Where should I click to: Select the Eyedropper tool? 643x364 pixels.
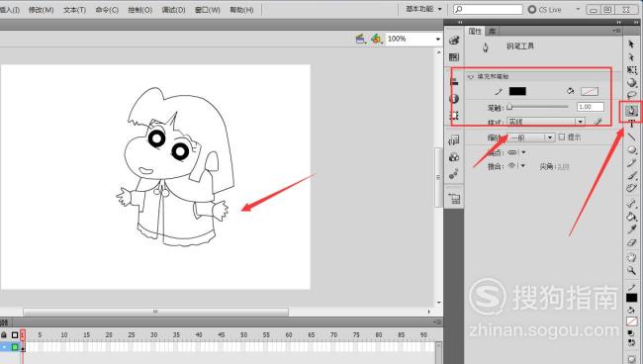[631, 229]
